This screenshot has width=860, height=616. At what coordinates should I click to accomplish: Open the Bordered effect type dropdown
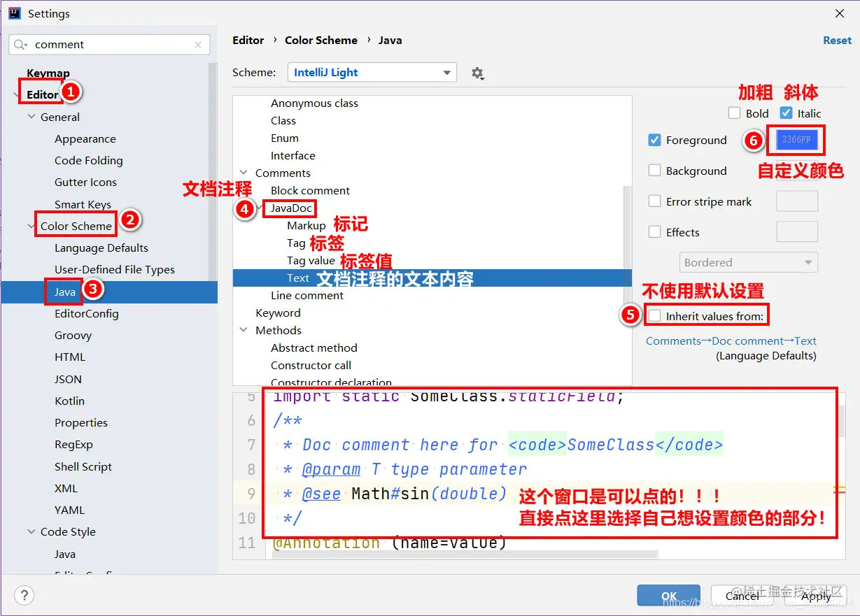click(748, 263)
